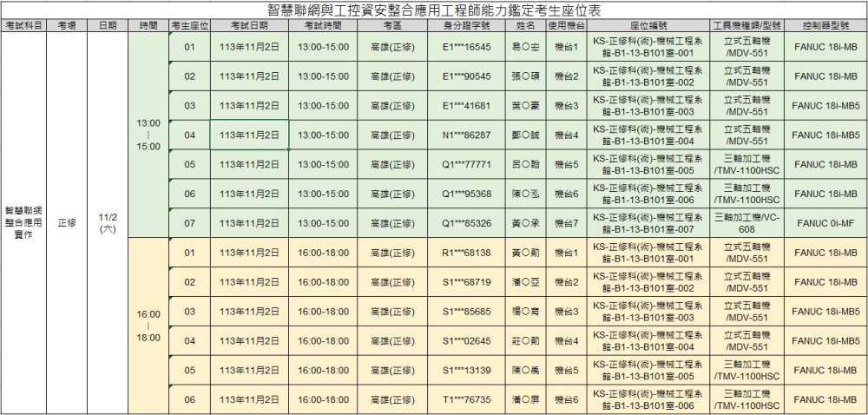Click the 考試科目 column header

[x=23, y=25]
